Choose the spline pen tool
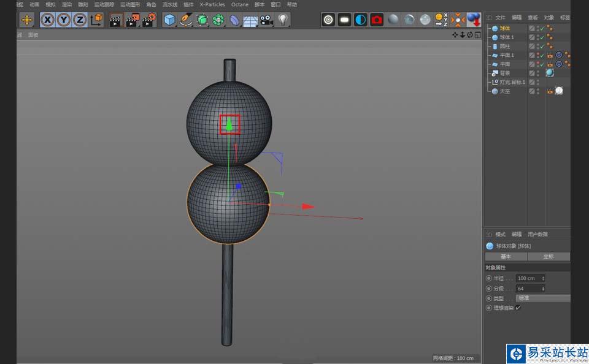589x364 pixels. point(185,20)
